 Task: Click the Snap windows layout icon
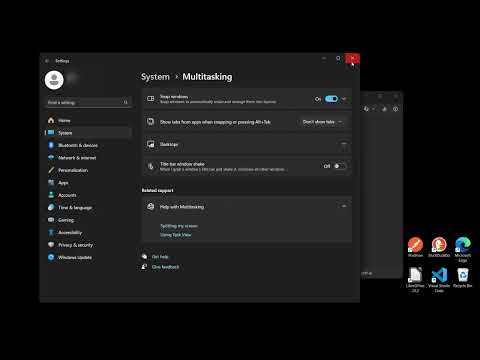[x=151, y=99]
